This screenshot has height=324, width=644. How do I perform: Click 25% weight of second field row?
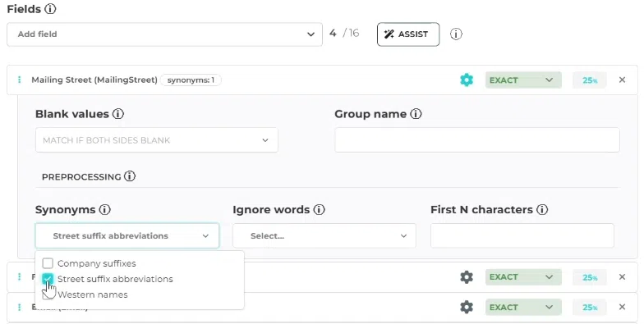tap(590, 277)
